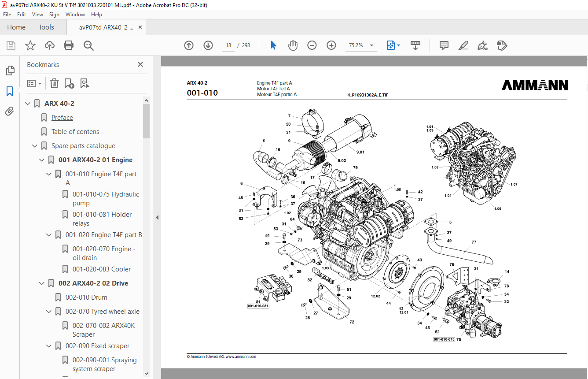Open the Preface bookmark

[62, 118]
